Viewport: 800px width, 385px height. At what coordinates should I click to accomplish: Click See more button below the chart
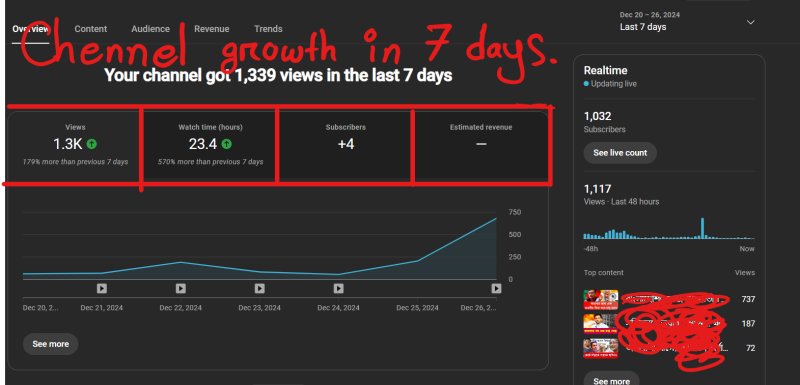[x=51, y=344]
